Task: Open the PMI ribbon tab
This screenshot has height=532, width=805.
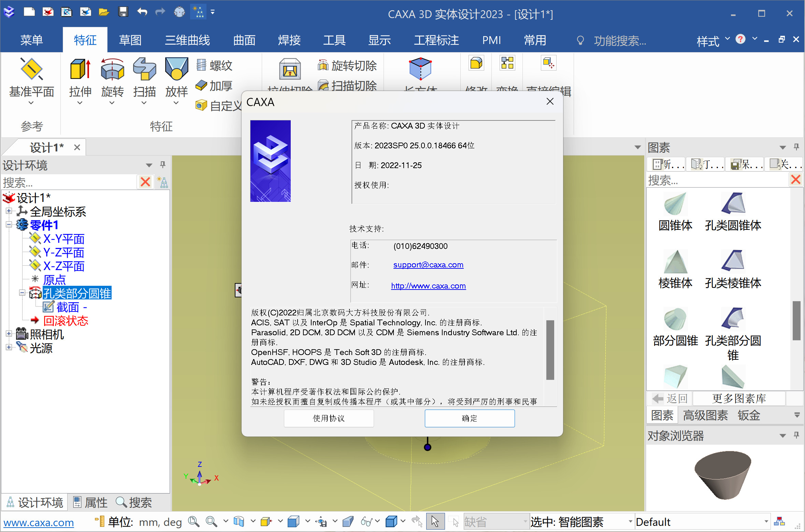Action: (x=491, y=40)
